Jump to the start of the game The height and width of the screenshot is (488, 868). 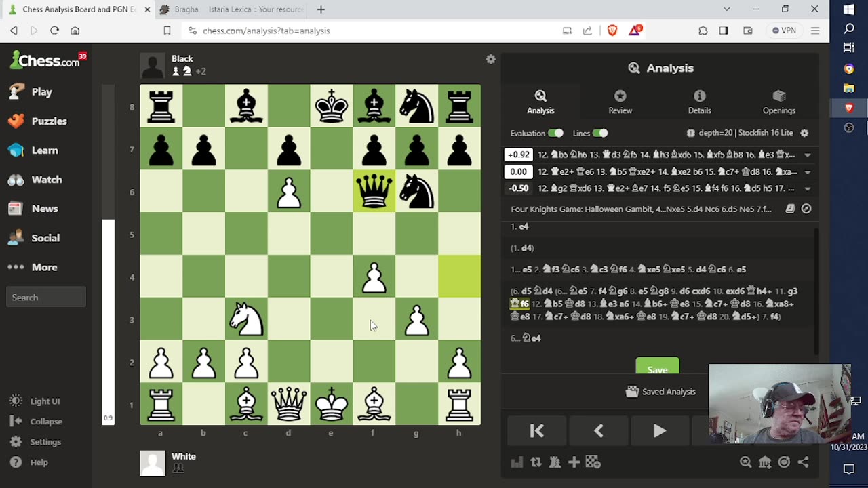[x=536, y=431]
